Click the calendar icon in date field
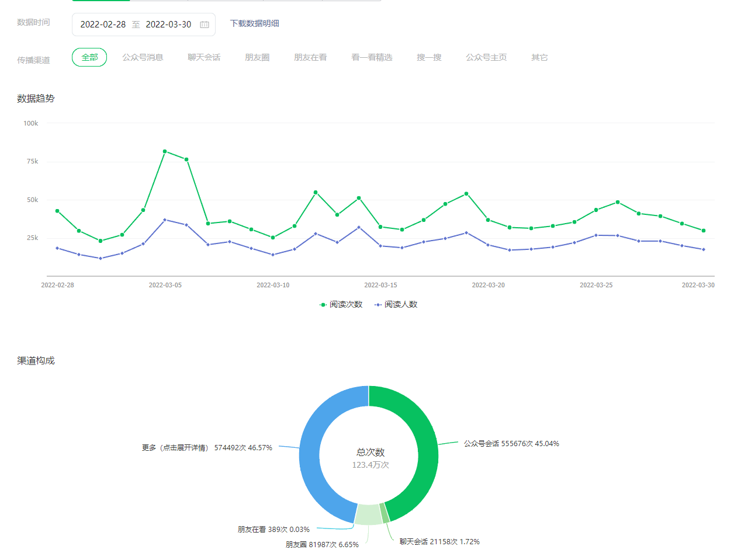741x560 pixels. point(205,25)
